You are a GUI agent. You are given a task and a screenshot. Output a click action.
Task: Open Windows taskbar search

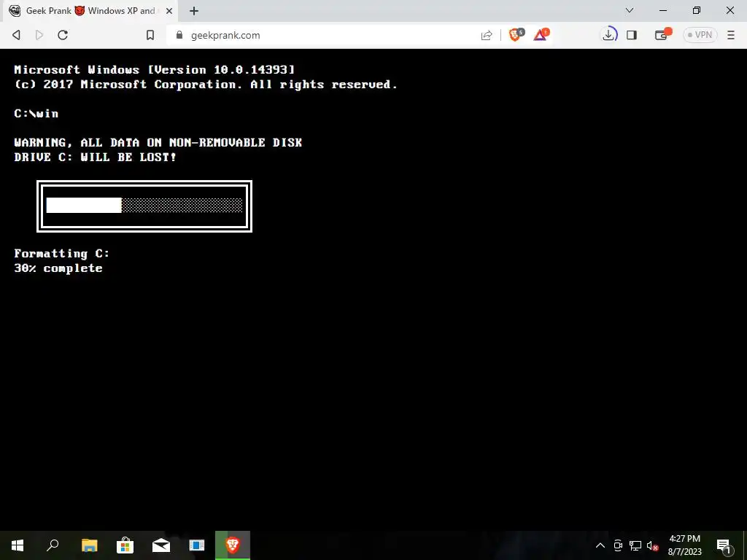pos(53,545)
